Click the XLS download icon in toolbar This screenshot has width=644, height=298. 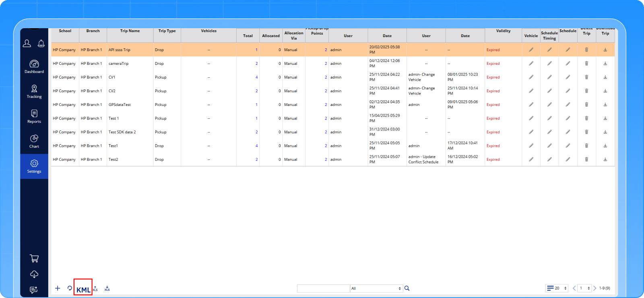tap(107, 288)
